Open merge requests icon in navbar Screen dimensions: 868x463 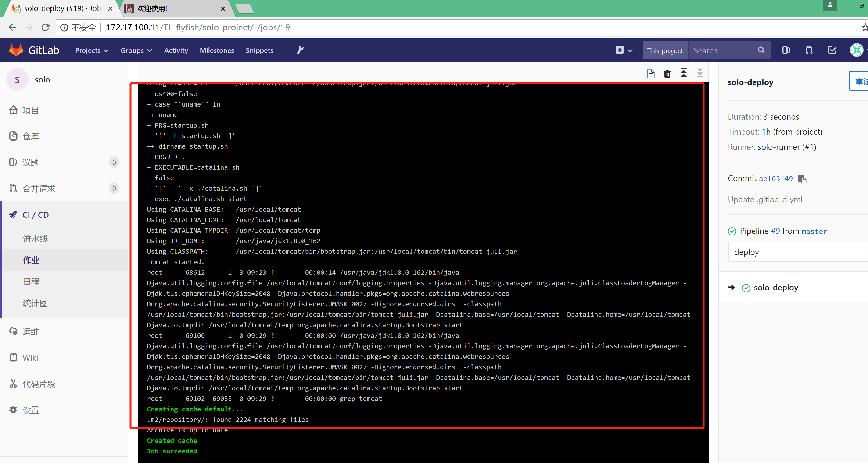pos(809,50)
